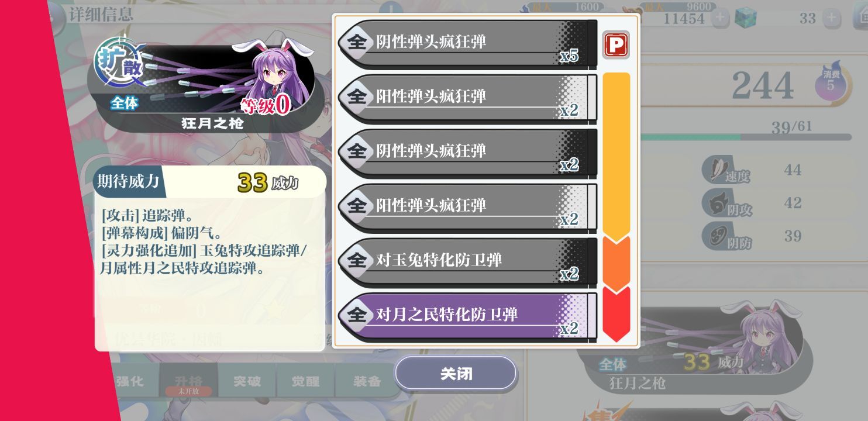Switch to the 装备 tab
Image resolution: width=868 pixels, height=421 pixels.
pos(367,381)
